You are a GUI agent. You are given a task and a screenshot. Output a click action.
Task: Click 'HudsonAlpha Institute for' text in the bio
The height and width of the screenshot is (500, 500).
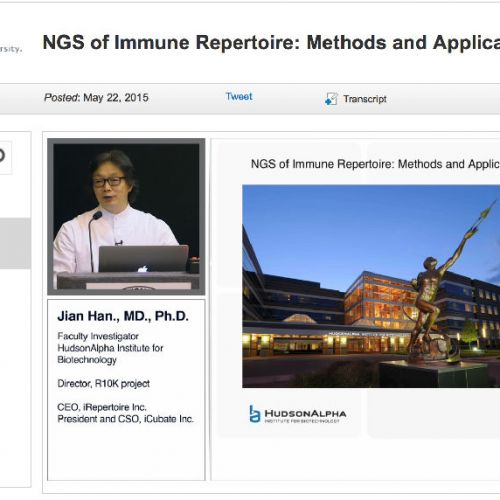(110, 348)
